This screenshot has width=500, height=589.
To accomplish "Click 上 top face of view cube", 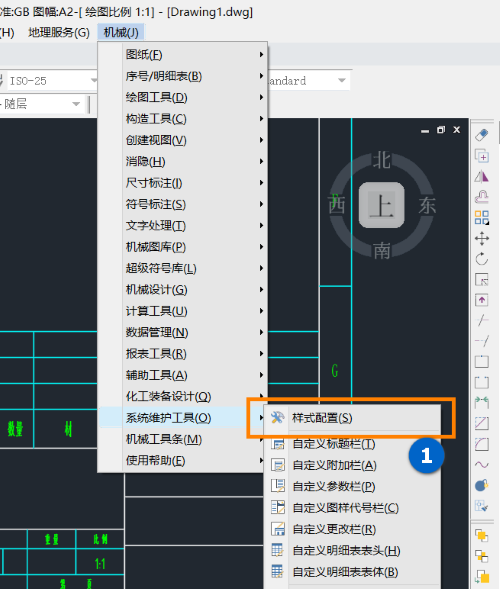I will pyautogui.click(x=381, y=205).
